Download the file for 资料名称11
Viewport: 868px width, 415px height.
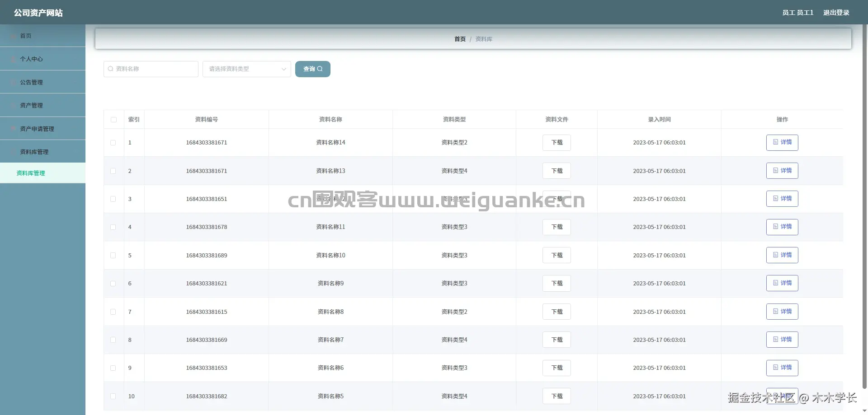[557, 227]
